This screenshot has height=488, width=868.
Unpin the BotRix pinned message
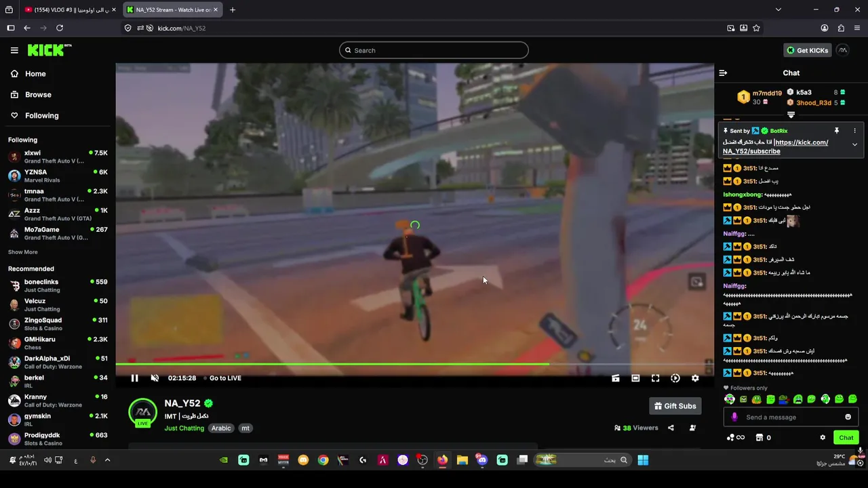(x=837, y=131)
